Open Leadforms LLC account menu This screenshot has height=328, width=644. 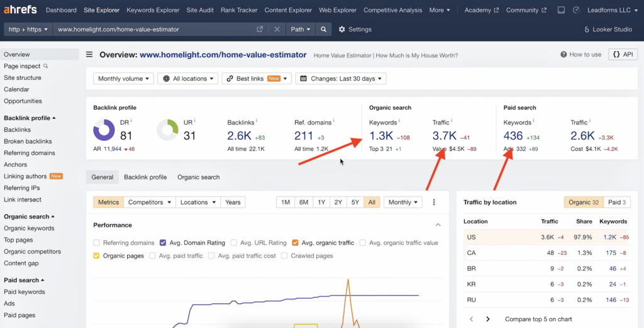(613, 10)
